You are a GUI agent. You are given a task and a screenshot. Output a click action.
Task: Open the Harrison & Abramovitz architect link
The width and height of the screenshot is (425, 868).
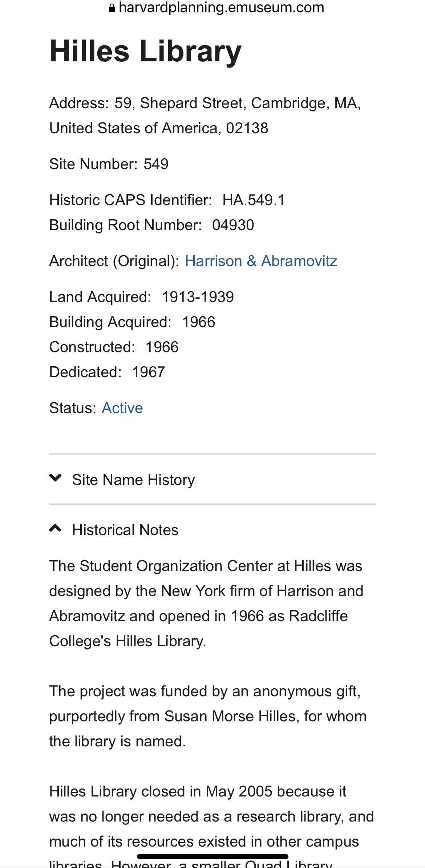(x=261, y=261)
